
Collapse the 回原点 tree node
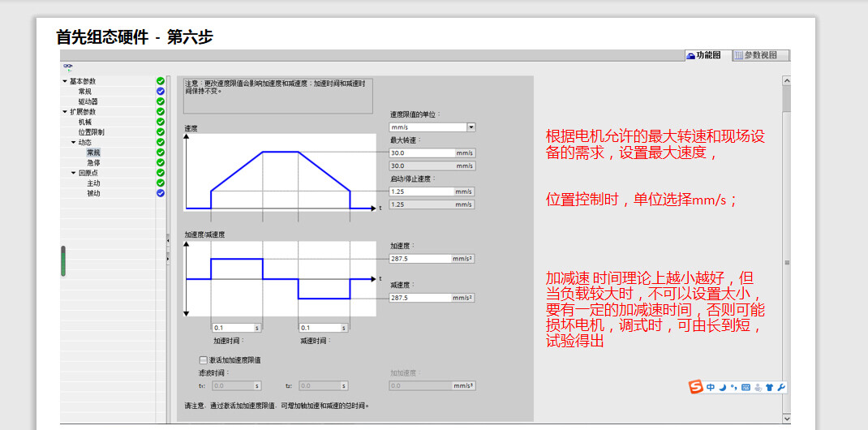click(74, 173)
